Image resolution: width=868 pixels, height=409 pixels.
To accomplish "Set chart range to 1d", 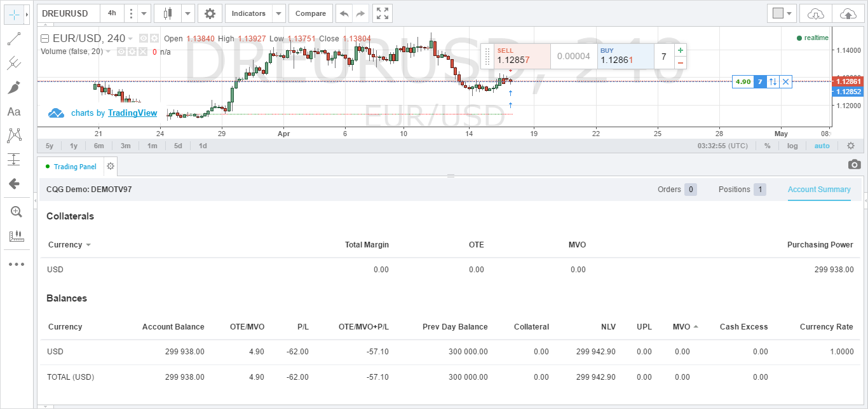I will pos(203,146).
